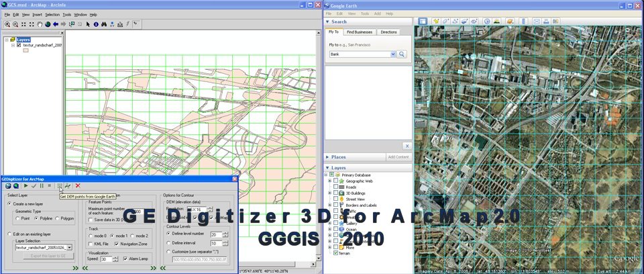The height and width of the screenshot is (274, 644).
Task: Toggle the Navigation Zone checkbox
Action: tap(117, 244)
